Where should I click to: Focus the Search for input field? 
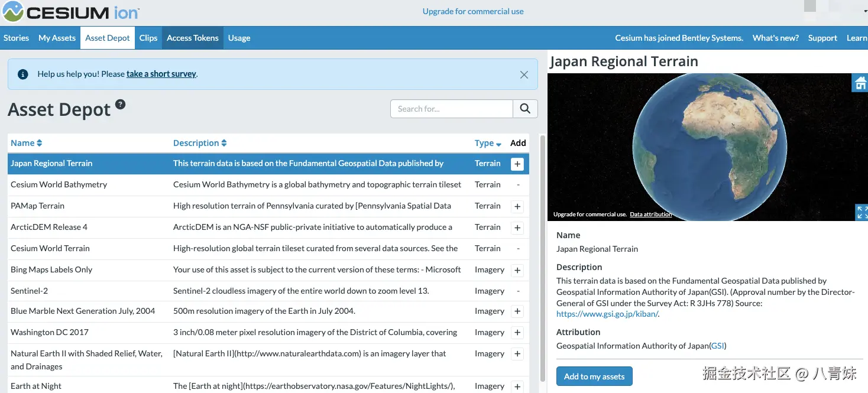(x=451, y=109)
